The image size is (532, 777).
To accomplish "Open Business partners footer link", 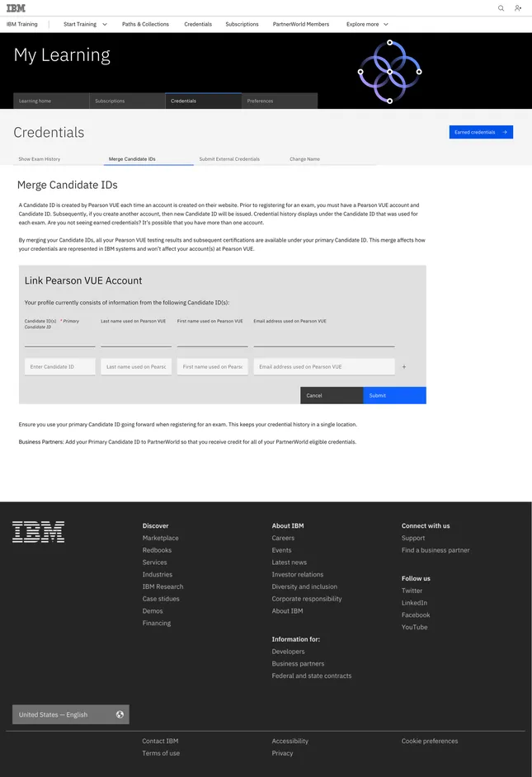I will click(x=298, y=663).
